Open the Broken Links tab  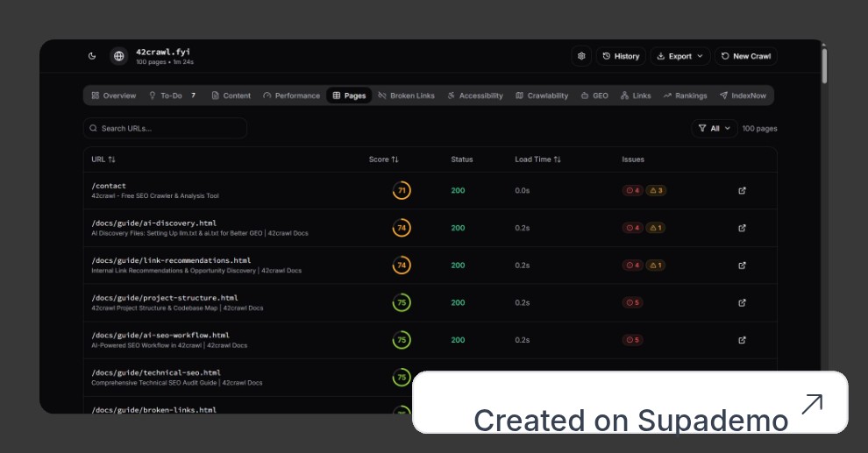click(x=406, y=96)
